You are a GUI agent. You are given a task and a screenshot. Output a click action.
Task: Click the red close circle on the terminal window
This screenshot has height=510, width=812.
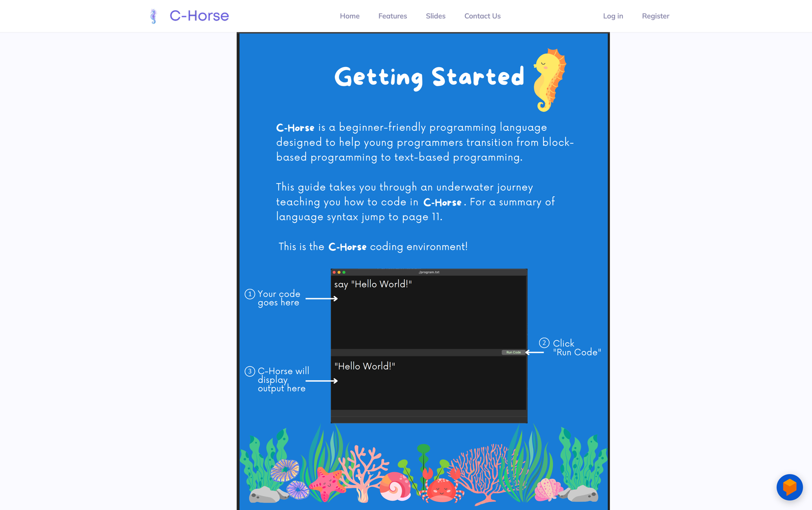[334, 272]
